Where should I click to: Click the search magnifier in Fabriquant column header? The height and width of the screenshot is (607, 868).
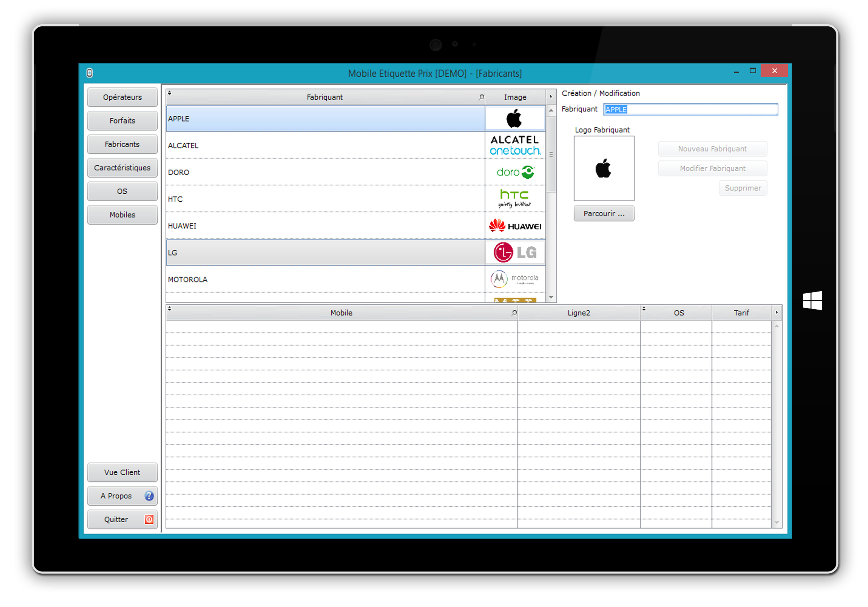pyautogui.click(x=481, y=97)
